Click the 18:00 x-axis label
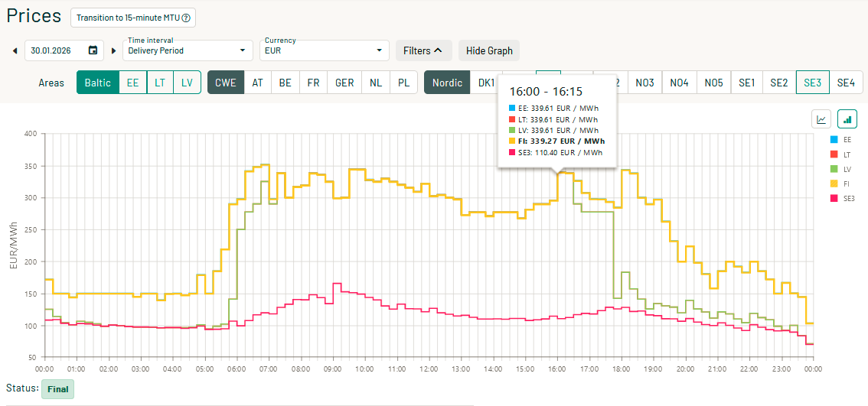This screenshot has width=868, height=406. 621,369
